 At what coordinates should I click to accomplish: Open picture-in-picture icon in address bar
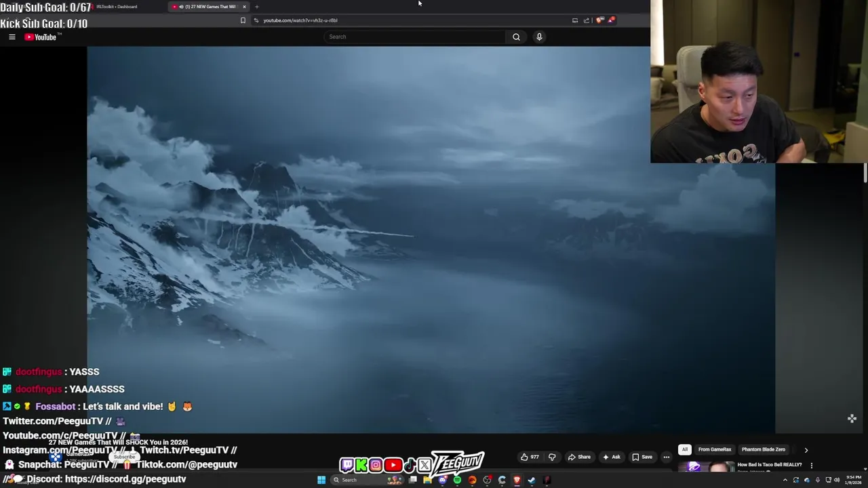tap(575, 20)
